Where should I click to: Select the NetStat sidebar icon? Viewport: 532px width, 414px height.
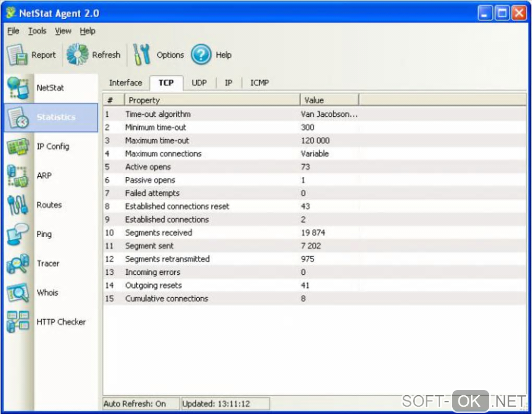(x=18, y=88)
